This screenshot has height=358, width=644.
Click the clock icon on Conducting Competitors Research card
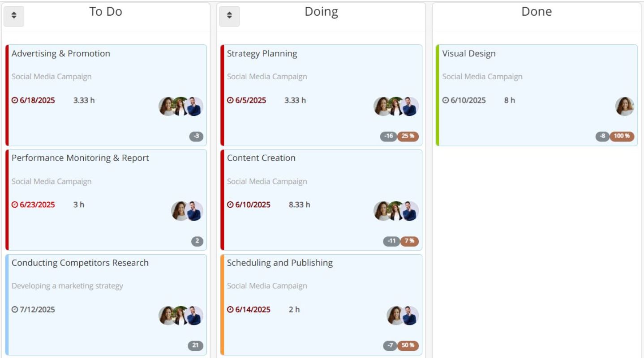point(14,309)
